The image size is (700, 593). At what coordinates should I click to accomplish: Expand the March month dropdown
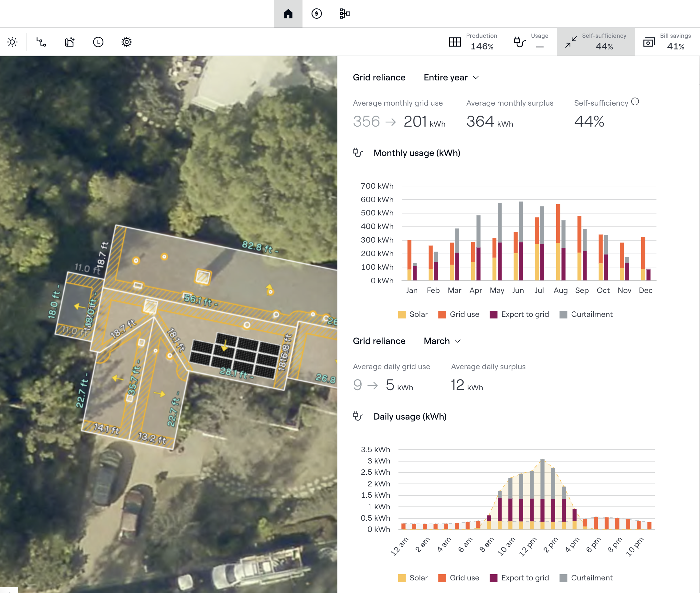point(442,341)
